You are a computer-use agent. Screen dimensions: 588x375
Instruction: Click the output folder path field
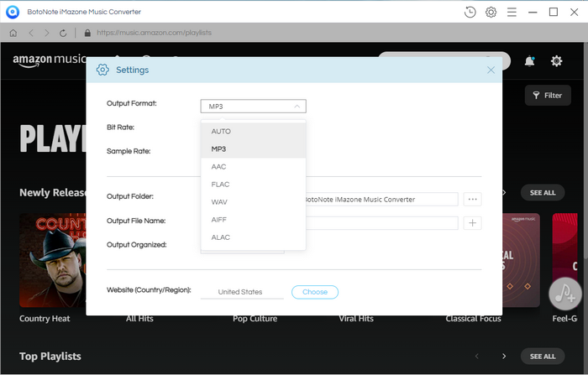[382, 200]
